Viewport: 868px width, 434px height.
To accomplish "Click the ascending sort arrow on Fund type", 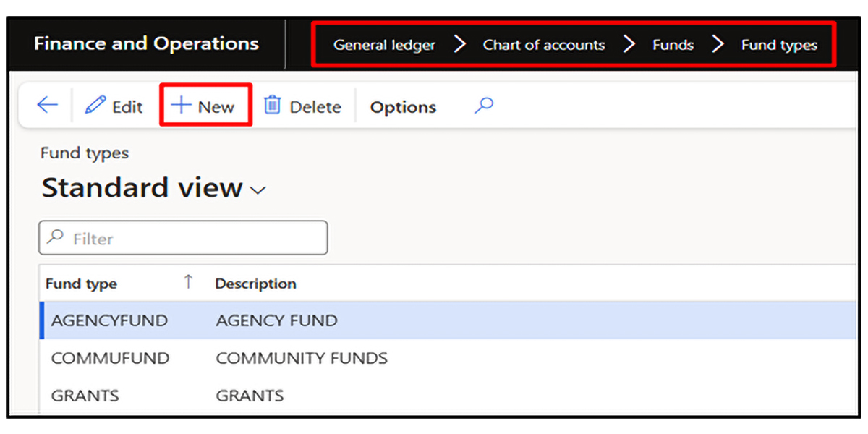I will [187, 282].
